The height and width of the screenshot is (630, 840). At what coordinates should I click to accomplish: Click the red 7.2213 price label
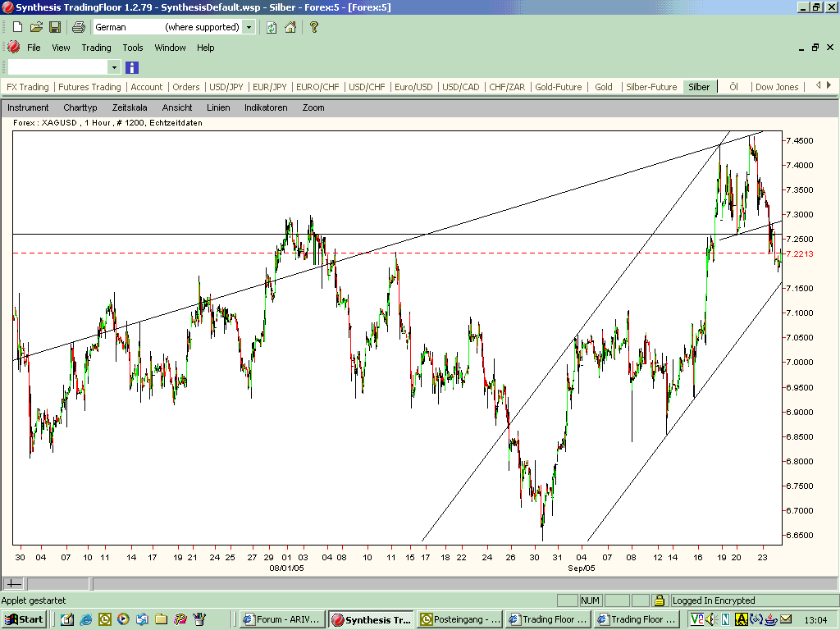pyautogui.click(x=799, y=253)
